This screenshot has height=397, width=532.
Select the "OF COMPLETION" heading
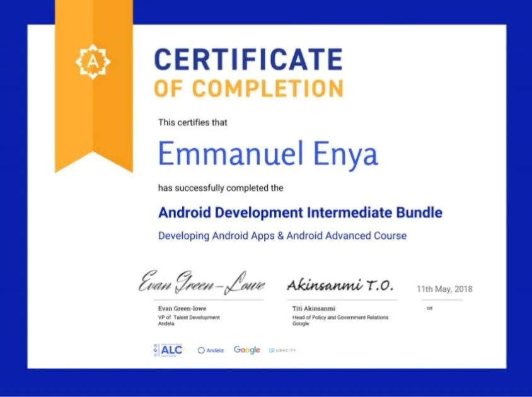(249, 89)
